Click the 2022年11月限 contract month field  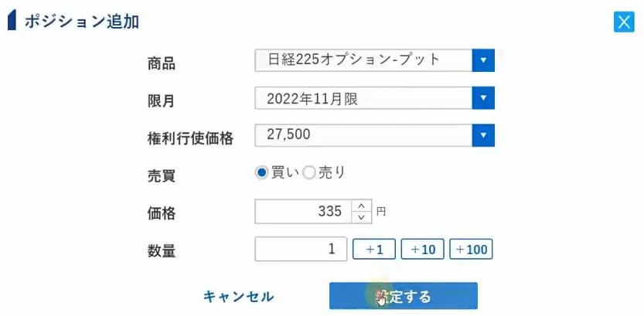pos(363,98)
